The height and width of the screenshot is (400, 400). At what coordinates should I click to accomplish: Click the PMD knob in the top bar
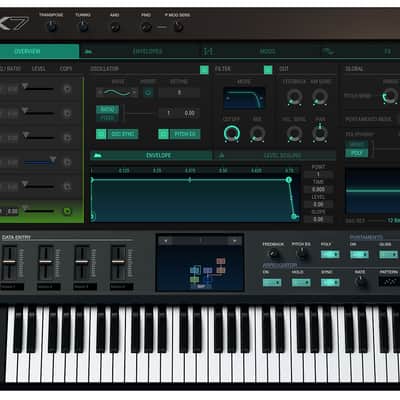click(146, 27)
